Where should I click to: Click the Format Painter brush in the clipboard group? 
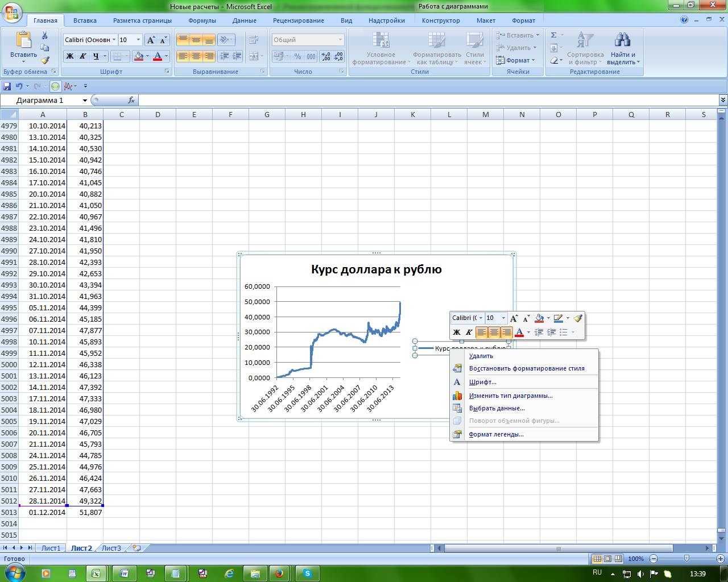coord(45,60)
